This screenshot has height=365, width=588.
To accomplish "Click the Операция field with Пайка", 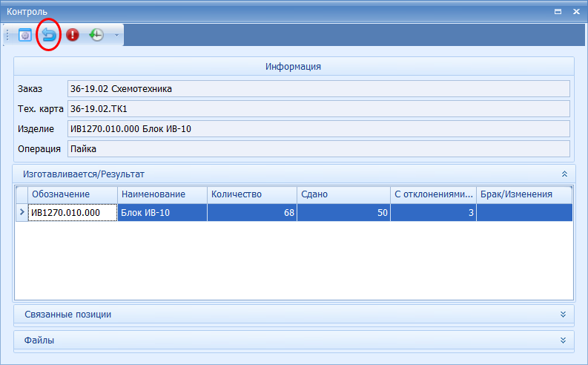I will pos(317,148).
